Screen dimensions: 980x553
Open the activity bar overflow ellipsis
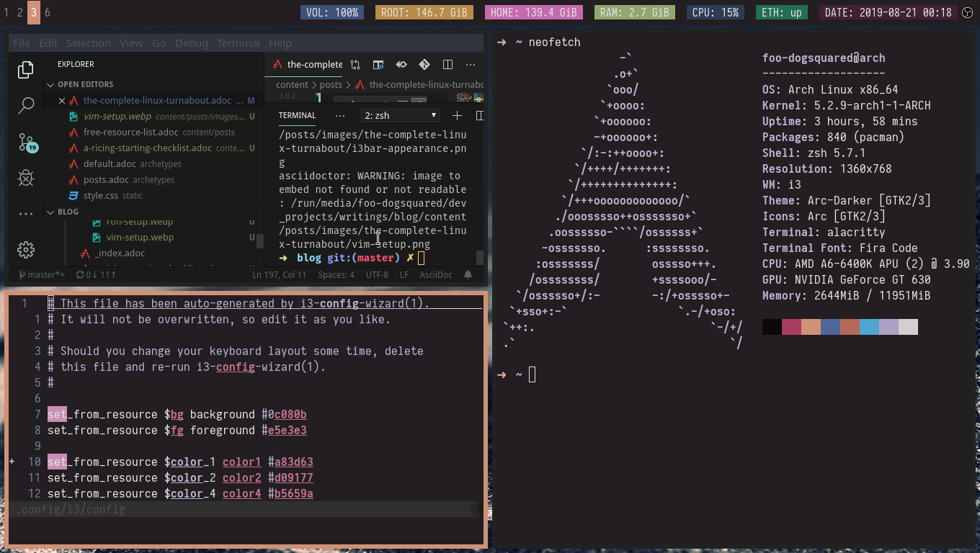pyautogui.click(x=26, y=214)
